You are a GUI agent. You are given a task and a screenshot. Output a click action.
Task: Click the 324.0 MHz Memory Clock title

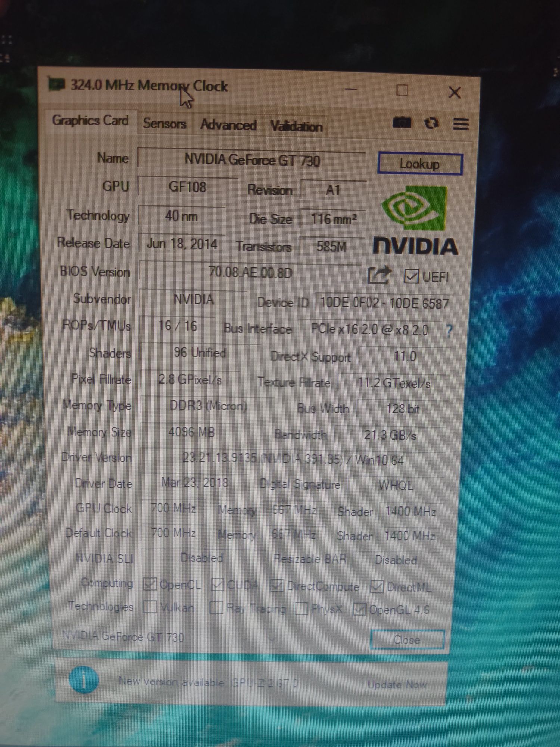pyautogui.click(x=149, y=86)
